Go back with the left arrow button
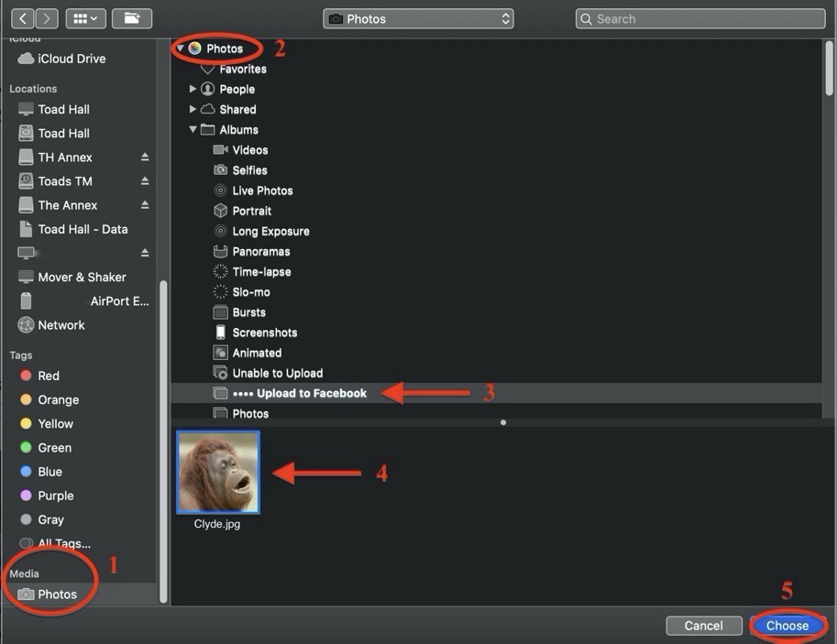Image resolution: width=837 pixels, height=644 pixels. click(23, 18)
